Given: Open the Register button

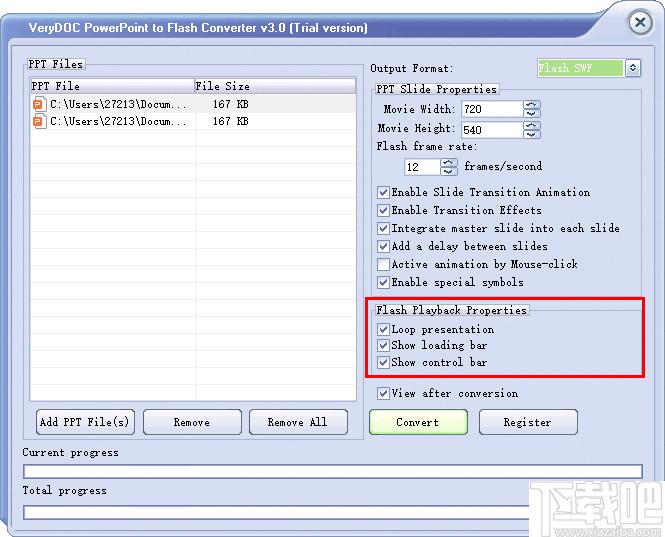Looking at the screenshot, I should 528,422.
